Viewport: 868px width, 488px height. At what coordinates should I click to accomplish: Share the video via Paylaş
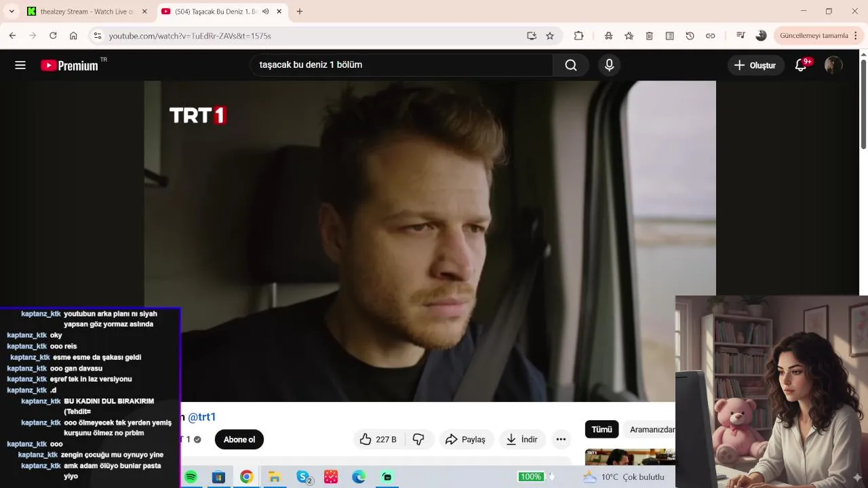click(x=465, y=439)
